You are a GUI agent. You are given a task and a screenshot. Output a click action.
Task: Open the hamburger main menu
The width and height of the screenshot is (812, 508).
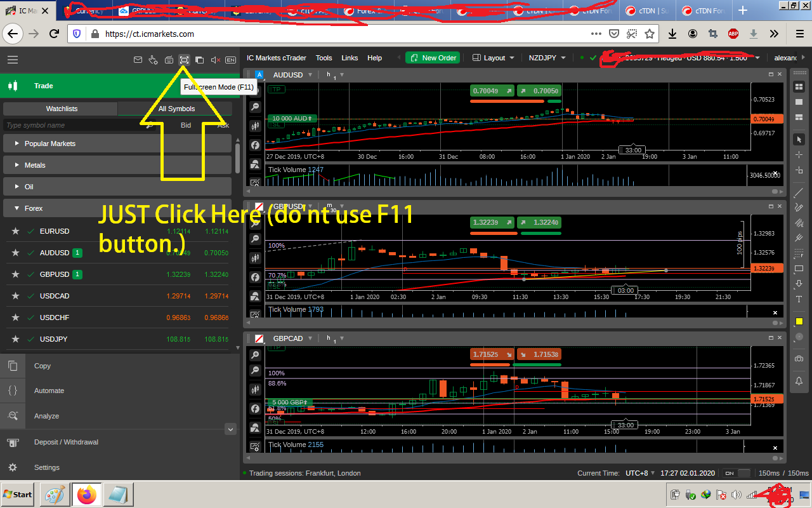tap(13, 60)
